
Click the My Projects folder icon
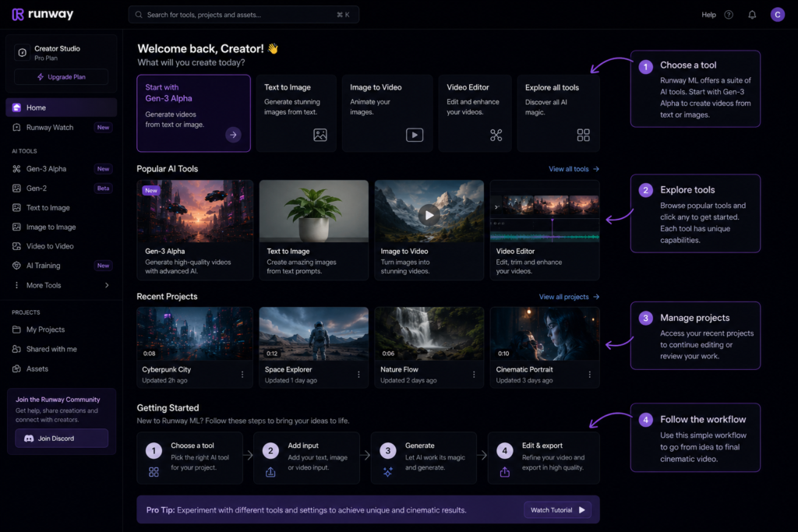pyautogui.click(x=16, y=329)
